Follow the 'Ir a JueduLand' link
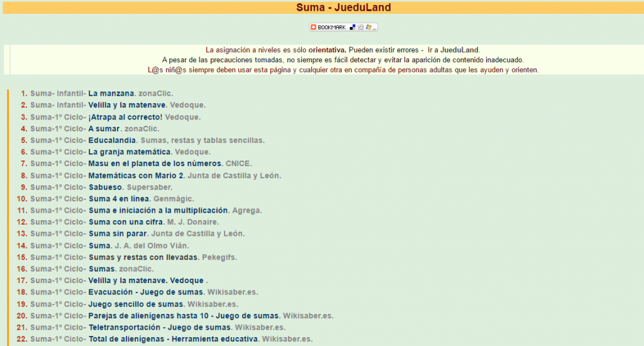Screen dimensions: 644x346 [x=453, y=50]
